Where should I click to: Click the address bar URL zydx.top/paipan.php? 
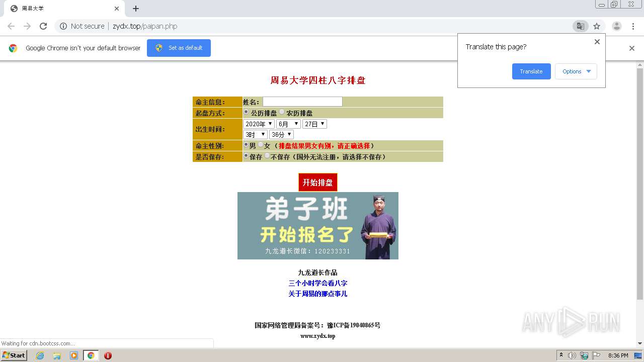pyautogui.click(x=145, y=26)
